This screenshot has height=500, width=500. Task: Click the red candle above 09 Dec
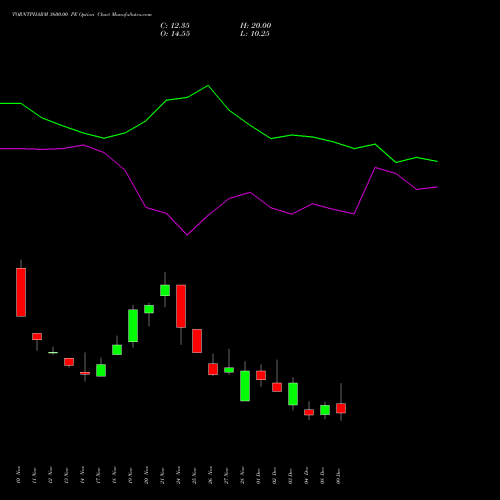(x=341, y=408)
